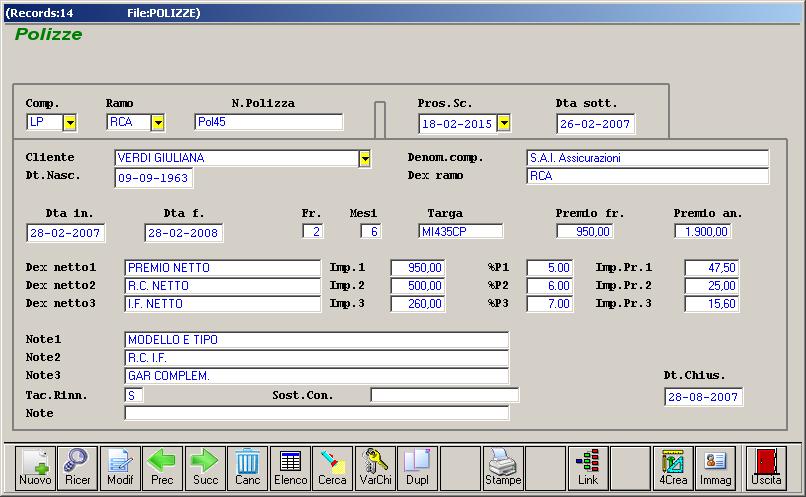806x497 pixels.
Task: Select the Dt.Chius. field 28-08-2007
Action: point(703,397)
